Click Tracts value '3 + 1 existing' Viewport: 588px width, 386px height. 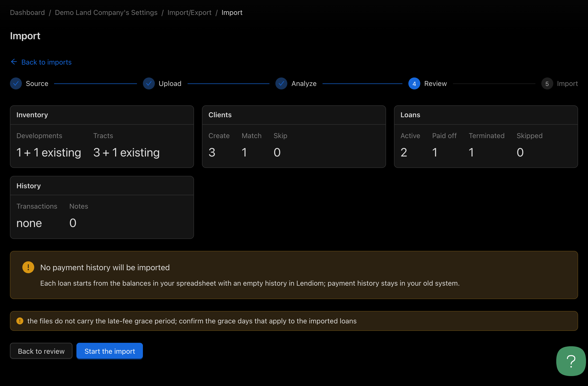coord(126,152)
